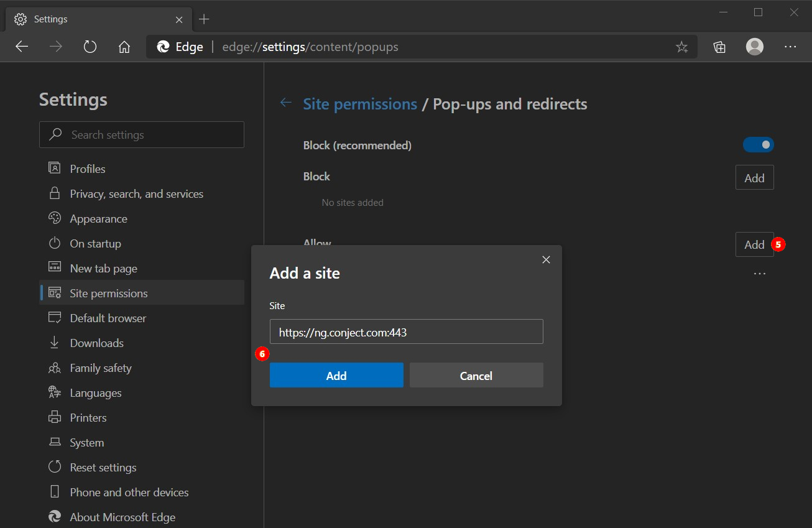The width and height of the screenshot is (812, 528).
Task: Open a new tab with plus icon
Action: [x=204, y=19]
